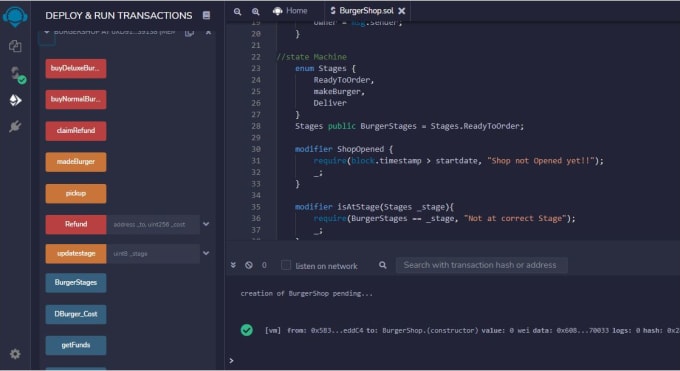Click the 'enum Stages {' code line
The width and height of the screenshot is (680, 371).
(x=325, y=69)
